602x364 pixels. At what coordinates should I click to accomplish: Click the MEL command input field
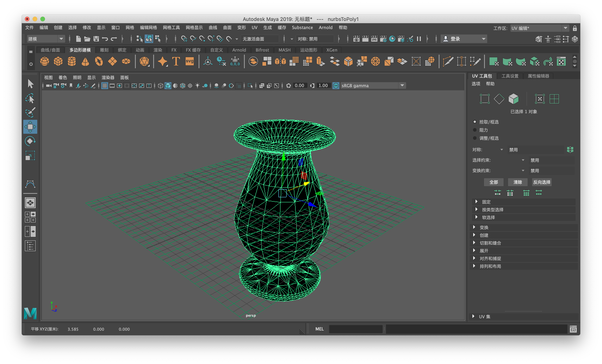pyautogui.click(x=355, y=329)
